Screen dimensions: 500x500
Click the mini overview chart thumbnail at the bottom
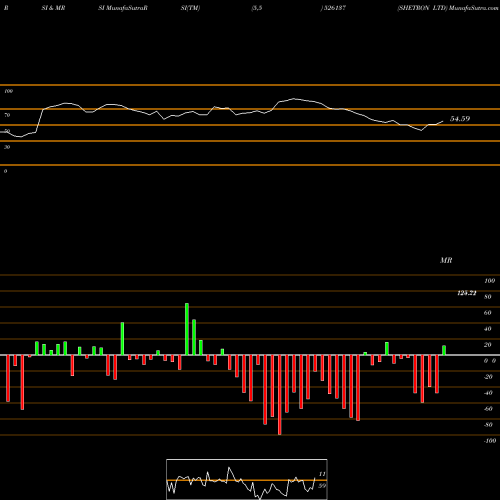pos(247,479)
